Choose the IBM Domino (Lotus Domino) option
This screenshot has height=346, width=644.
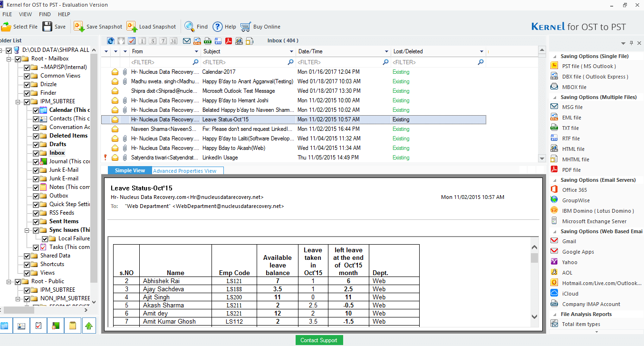[x=598, y=211]
